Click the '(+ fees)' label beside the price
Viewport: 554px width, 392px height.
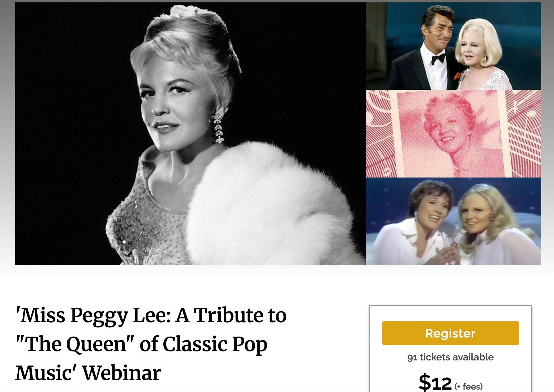tap(468, 386)
